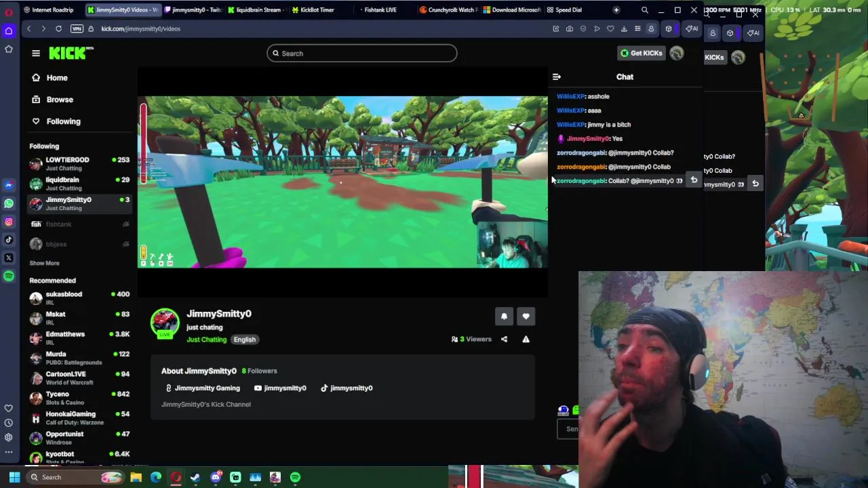The height and width of the screenshot is (488, 868).
Task: Open HonokaiGaming recommended channel
Action: click(79, 418)
